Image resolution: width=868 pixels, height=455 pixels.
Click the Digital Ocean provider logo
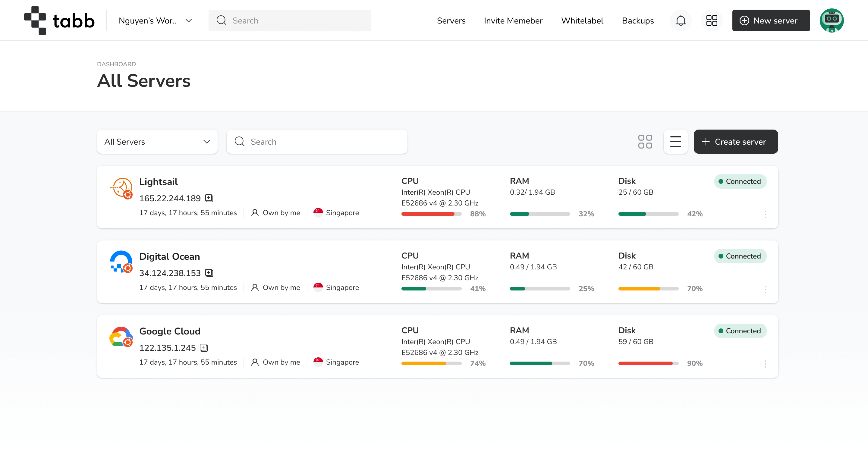[121, 262]
